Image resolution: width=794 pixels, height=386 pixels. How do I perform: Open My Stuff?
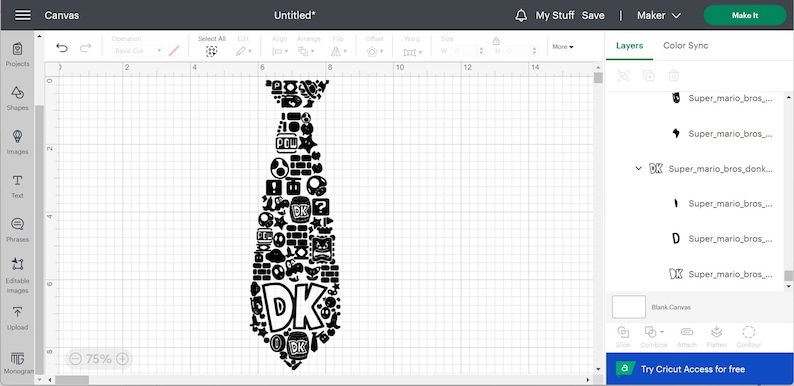(x=555, y=15)
